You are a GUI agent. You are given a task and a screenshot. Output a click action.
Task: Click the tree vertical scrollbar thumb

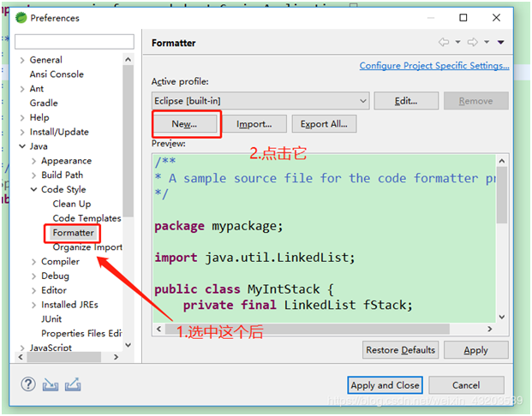pos(128,141)
